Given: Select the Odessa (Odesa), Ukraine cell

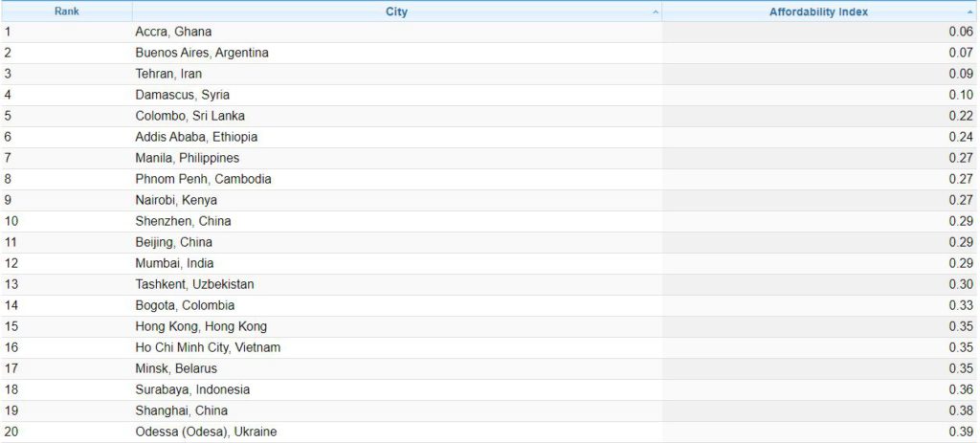Looking at the screenshot, I should [397, 432].
